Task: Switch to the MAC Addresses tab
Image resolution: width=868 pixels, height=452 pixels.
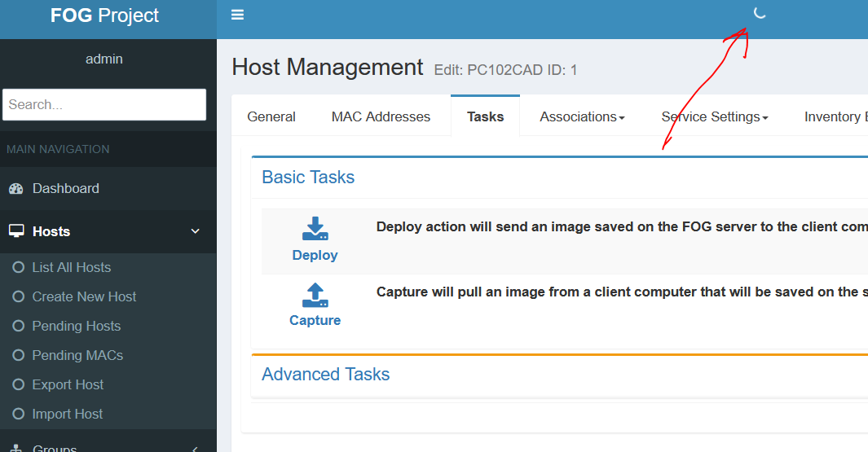Action: 381,116
